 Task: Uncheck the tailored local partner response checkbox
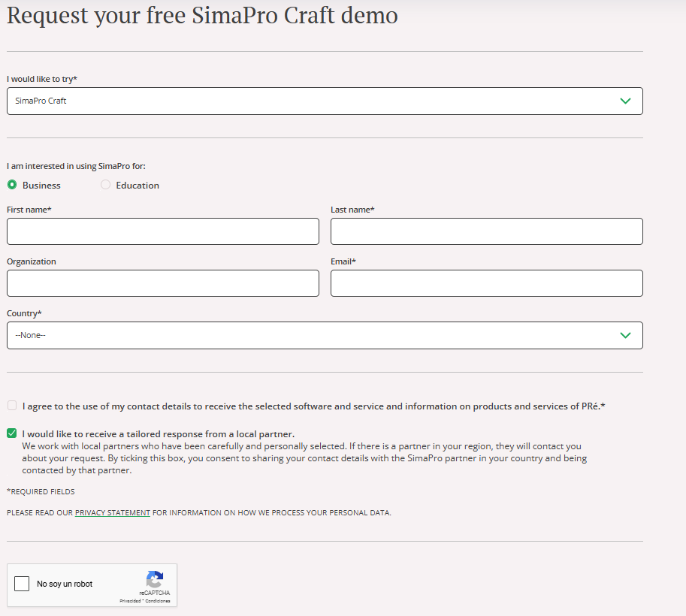[x=12, y=433]
